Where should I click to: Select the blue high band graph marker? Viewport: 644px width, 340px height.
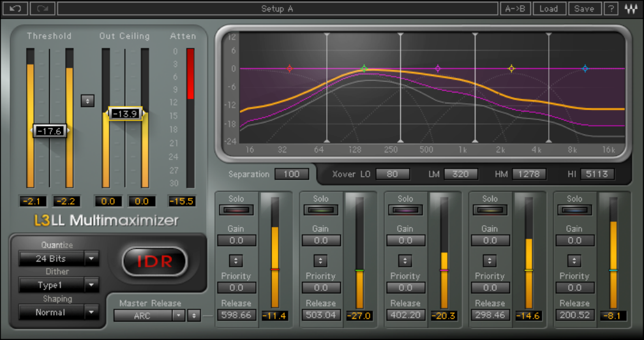pyautogui.click(x=585, y=68)
